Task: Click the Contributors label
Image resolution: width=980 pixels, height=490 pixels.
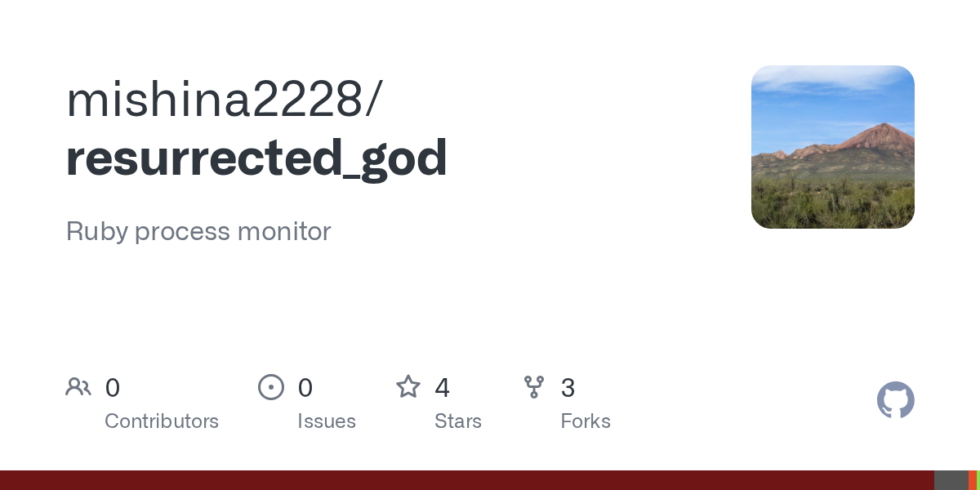Action: pos(162,421)
